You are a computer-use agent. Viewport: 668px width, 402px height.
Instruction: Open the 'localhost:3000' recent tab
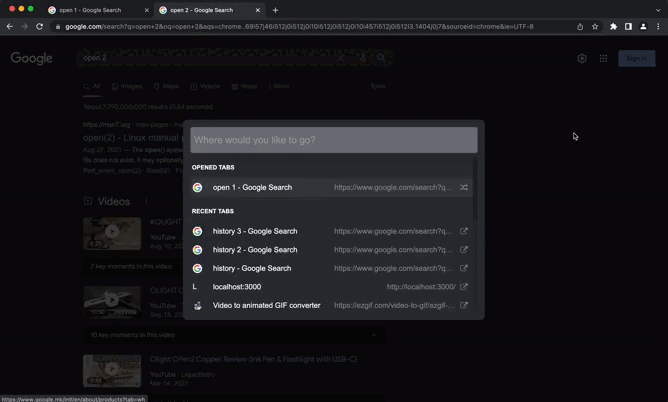(x=331, y=287)
